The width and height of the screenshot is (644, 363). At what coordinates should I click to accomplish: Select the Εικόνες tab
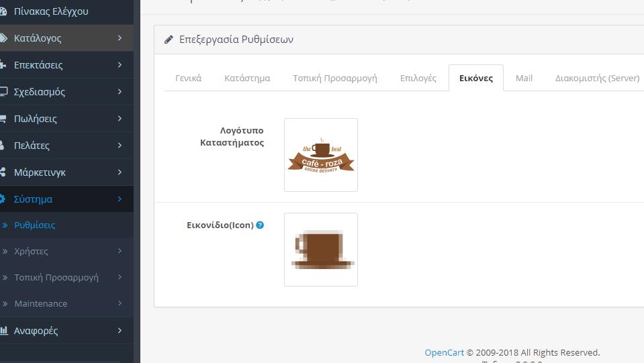tap(476, 78)
